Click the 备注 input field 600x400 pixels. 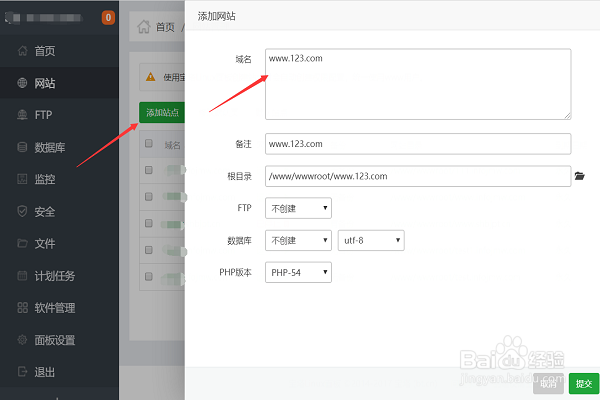418,144
